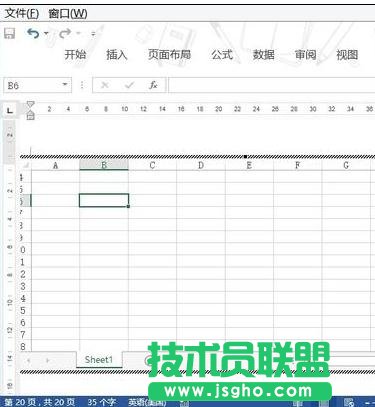
Task: Select column header D
Action: (x=201, y=165)
